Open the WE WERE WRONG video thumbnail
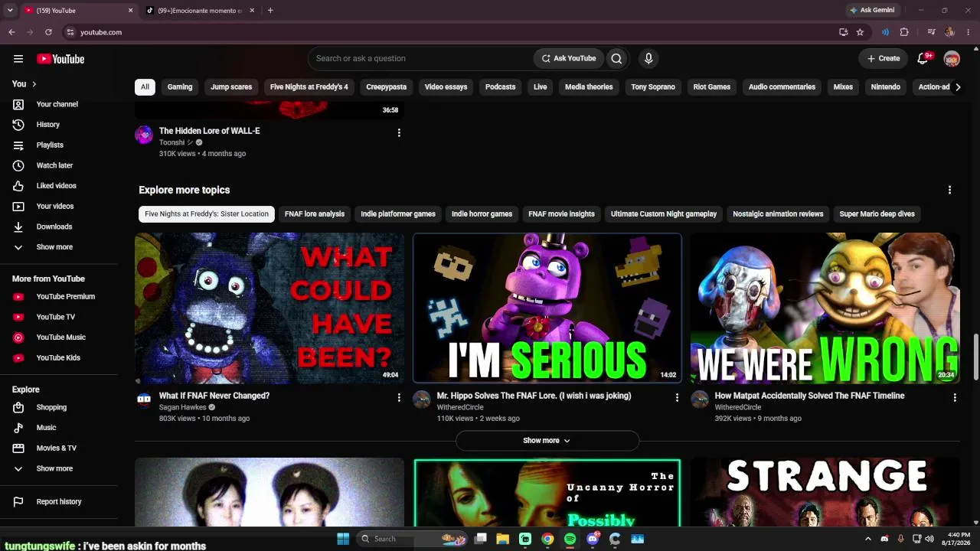 (x=825, y=308)
